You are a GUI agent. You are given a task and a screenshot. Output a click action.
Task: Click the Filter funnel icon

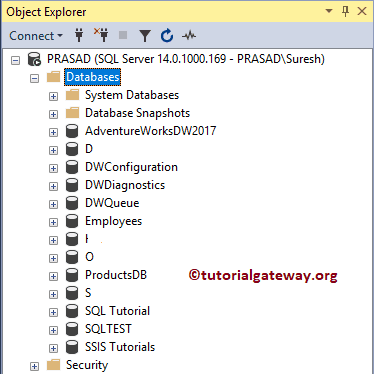pos(145,36)
